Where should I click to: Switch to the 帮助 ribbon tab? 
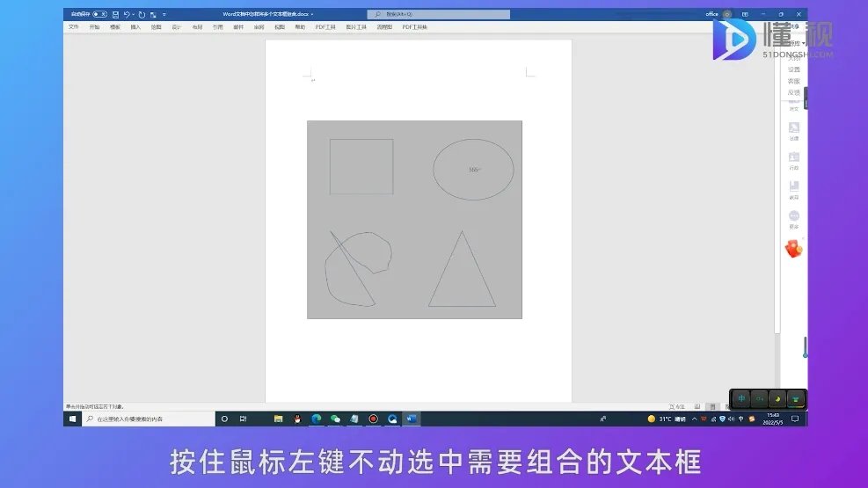[300, 26]
